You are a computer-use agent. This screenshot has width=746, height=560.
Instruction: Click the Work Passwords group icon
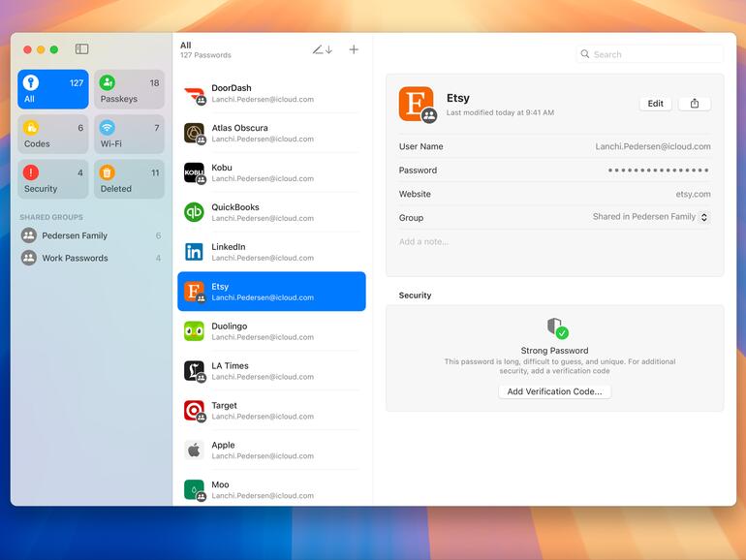29,258
